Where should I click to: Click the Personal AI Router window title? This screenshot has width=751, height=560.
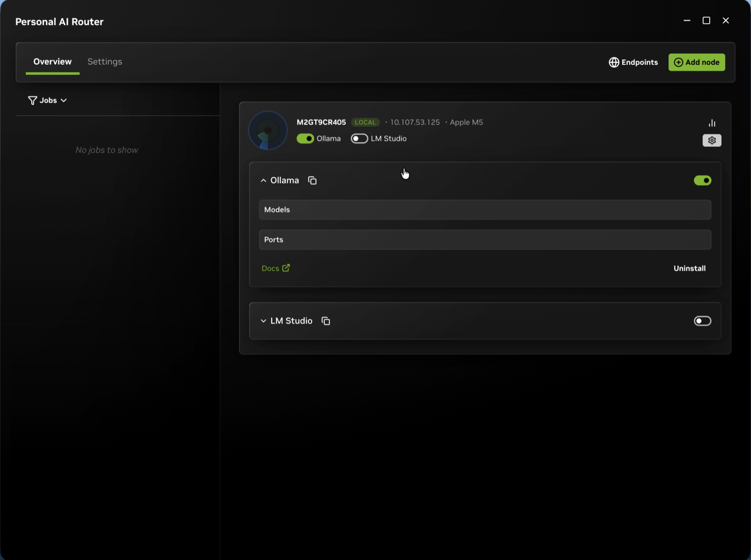tap(59, 22)
